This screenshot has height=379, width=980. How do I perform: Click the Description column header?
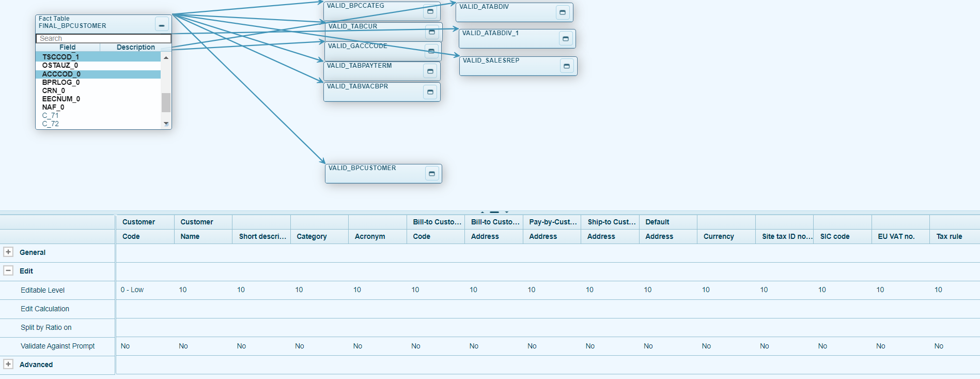tap(135, 47)
